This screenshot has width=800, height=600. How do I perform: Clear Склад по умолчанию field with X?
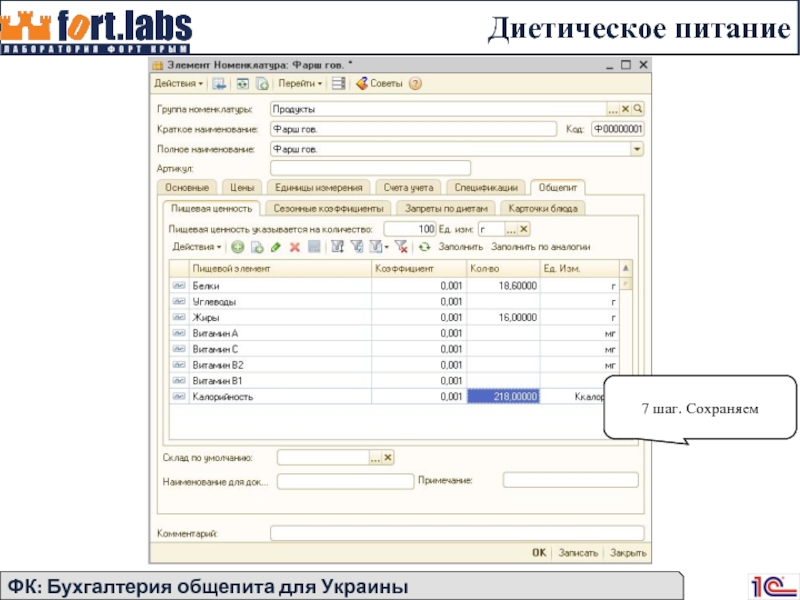(388, 458)
